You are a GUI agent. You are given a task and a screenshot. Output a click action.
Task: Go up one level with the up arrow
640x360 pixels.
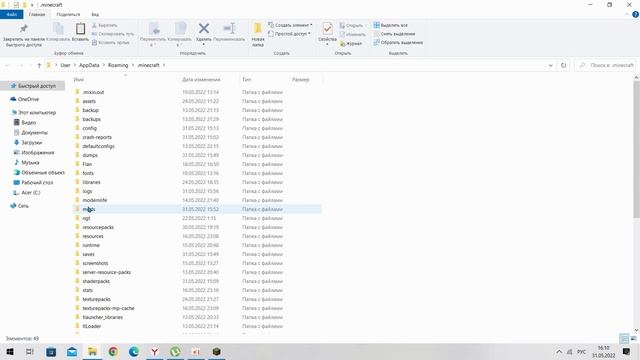coord(39,65)
